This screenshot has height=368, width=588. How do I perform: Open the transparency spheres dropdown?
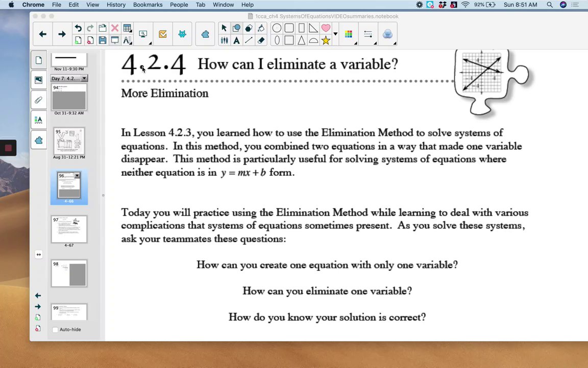tap(388, 34)
